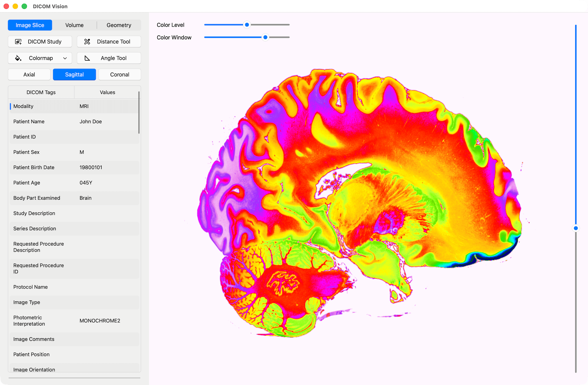588x385 pixels.
Task: Click the Colormap paint bucket icon
Action: [18, 58]
